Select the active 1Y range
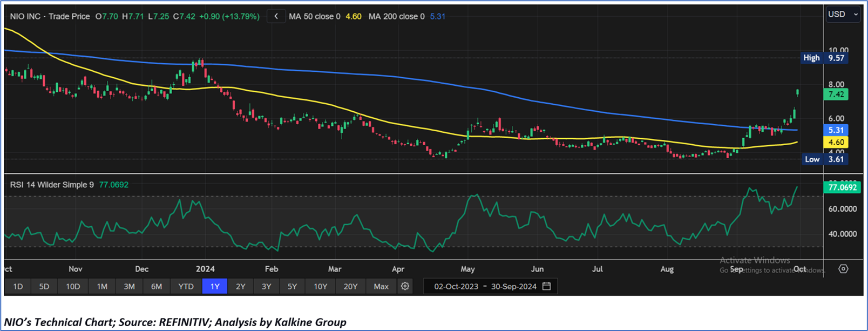The image size is (868, 331). 215,286
